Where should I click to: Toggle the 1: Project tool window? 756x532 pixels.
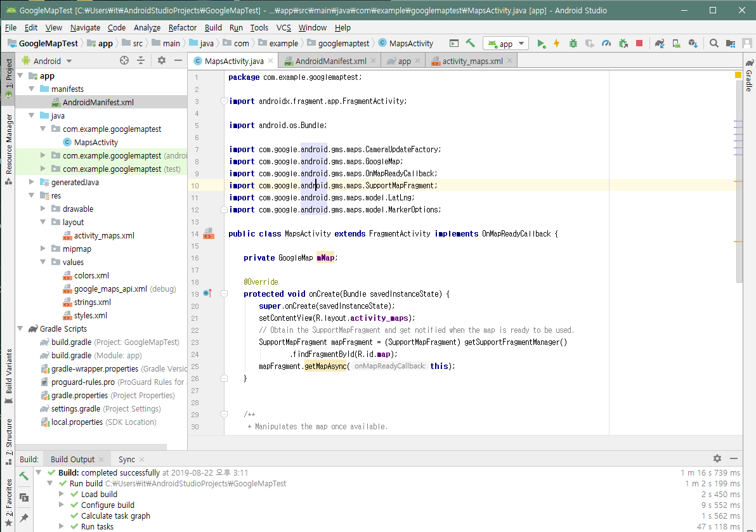[x=9, y=79]
